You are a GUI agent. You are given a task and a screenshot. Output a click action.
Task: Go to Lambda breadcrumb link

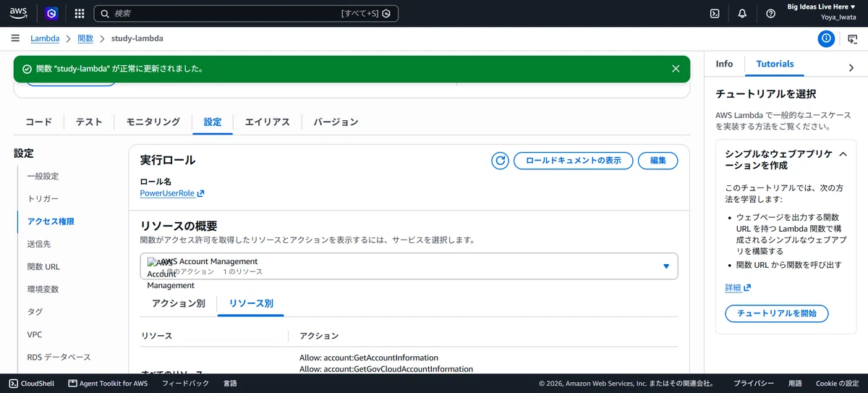(45, 38)
